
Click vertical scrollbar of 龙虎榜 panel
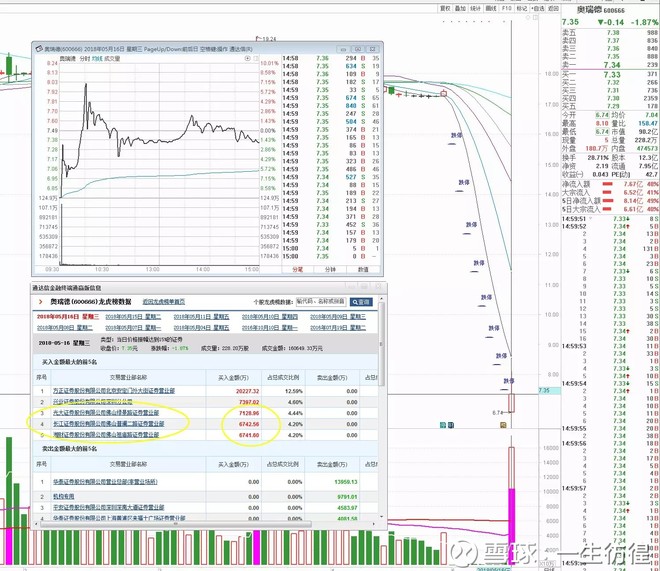(x=382, y=343)
